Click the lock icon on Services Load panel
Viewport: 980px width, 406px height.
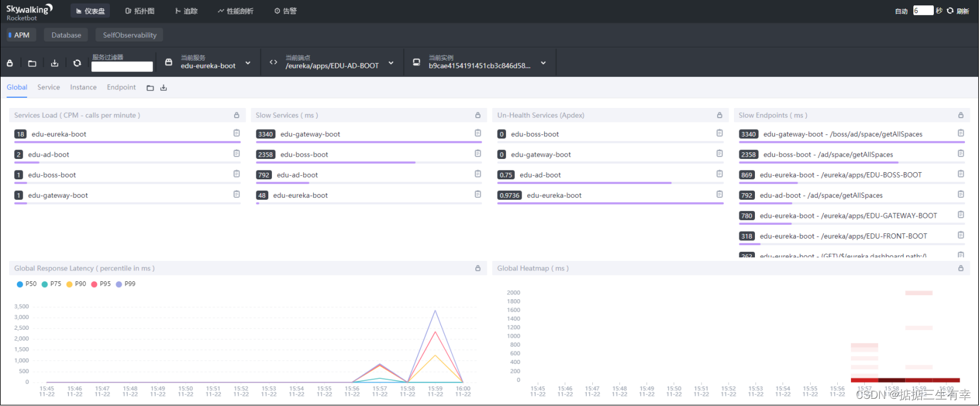[x=236, y=115]
